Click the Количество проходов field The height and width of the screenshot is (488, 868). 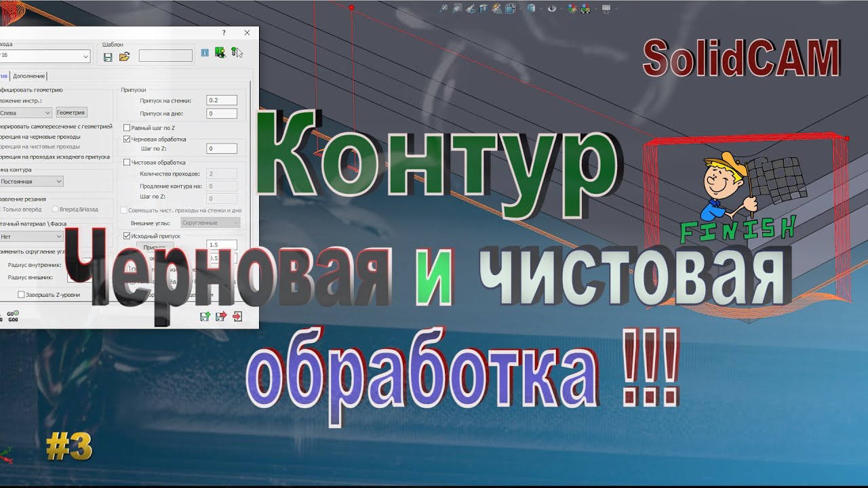(222, 174)
